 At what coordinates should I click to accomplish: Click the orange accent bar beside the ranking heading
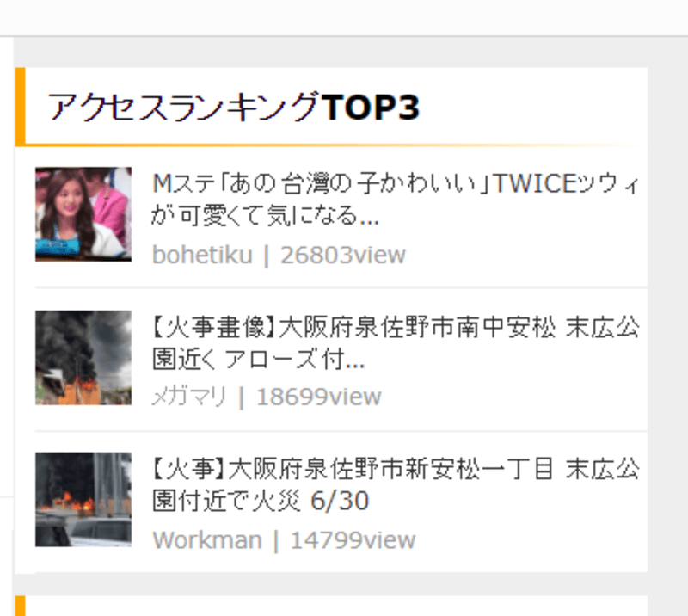click(20, 106)
